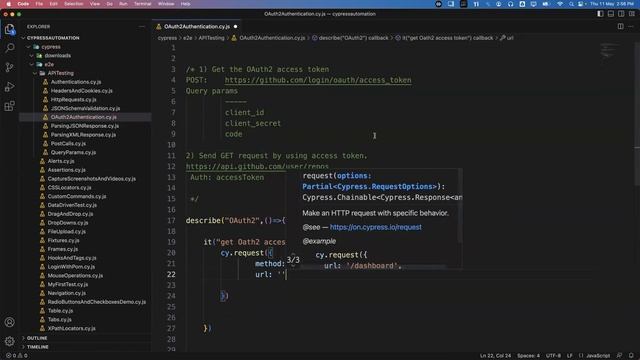The image size is (640, 360).
Task: Open the Terminal menu
Action: (x=142, y=4)
